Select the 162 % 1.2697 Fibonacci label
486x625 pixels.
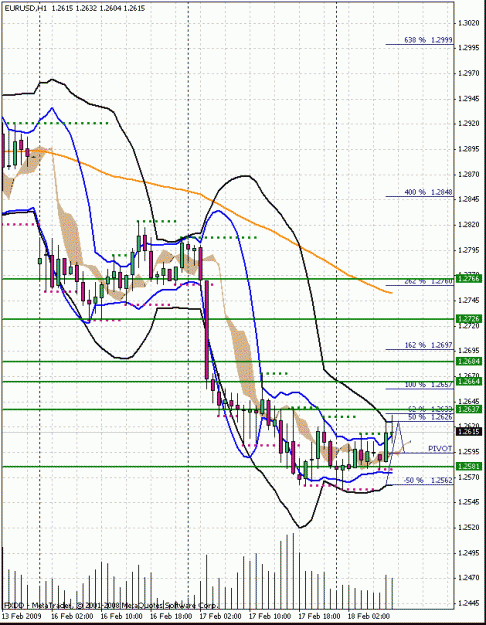(x=428, y=345)
